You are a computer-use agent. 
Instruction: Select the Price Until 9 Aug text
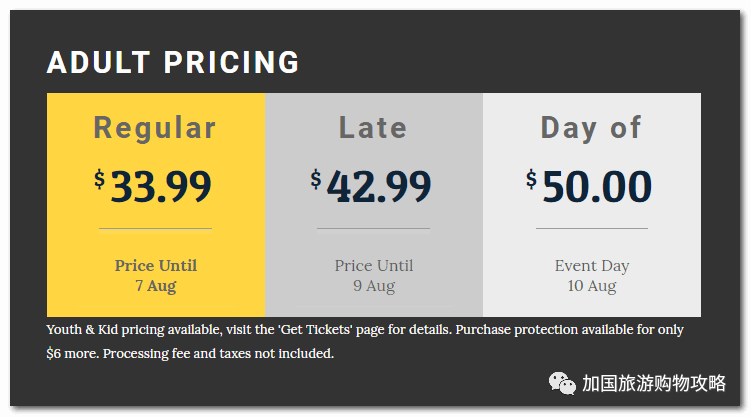coord(374,275)
